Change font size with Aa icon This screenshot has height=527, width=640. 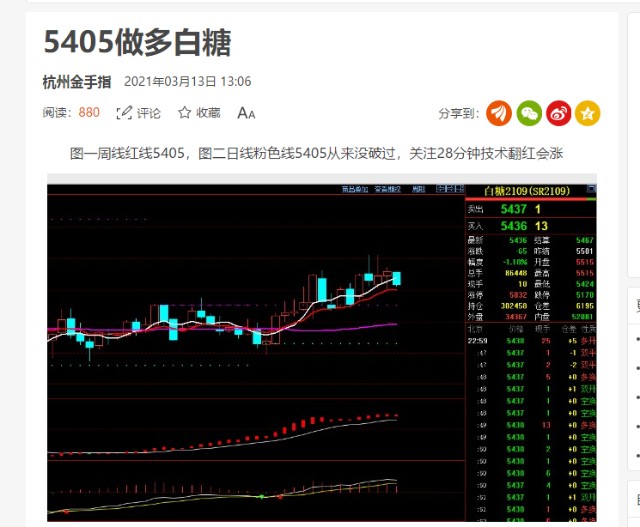[246, 113]
